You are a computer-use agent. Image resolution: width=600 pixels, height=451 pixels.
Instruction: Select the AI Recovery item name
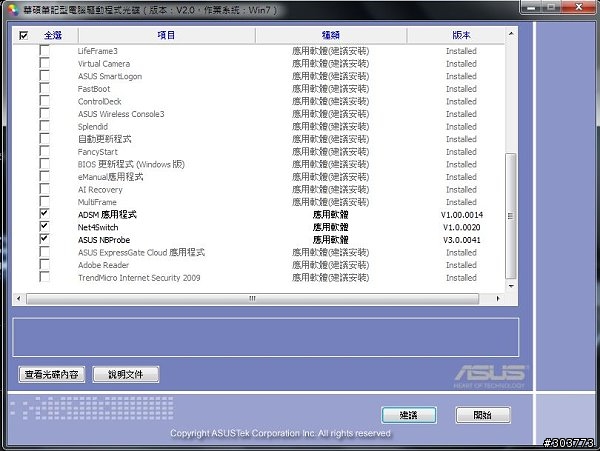point(100,190)
